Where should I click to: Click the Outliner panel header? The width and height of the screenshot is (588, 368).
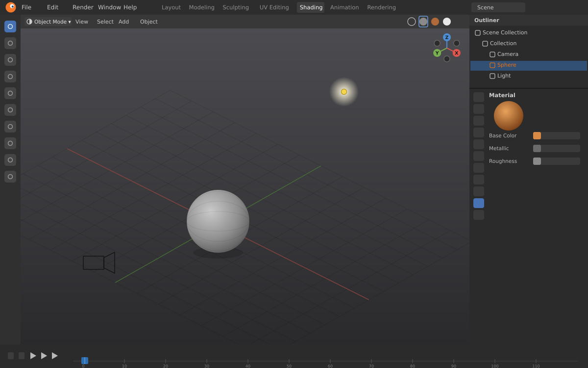point(529,20)
